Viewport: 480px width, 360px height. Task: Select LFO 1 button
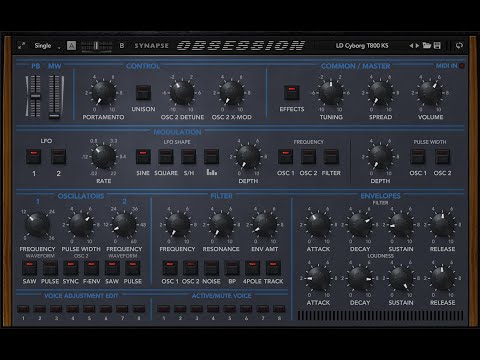pyautogui.click(x=34, y=156)
